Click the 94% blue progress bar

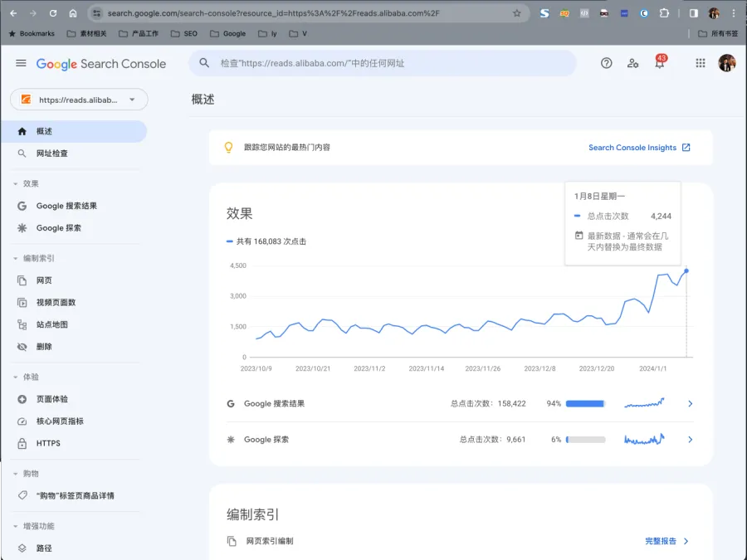click(x=585, y=404)
